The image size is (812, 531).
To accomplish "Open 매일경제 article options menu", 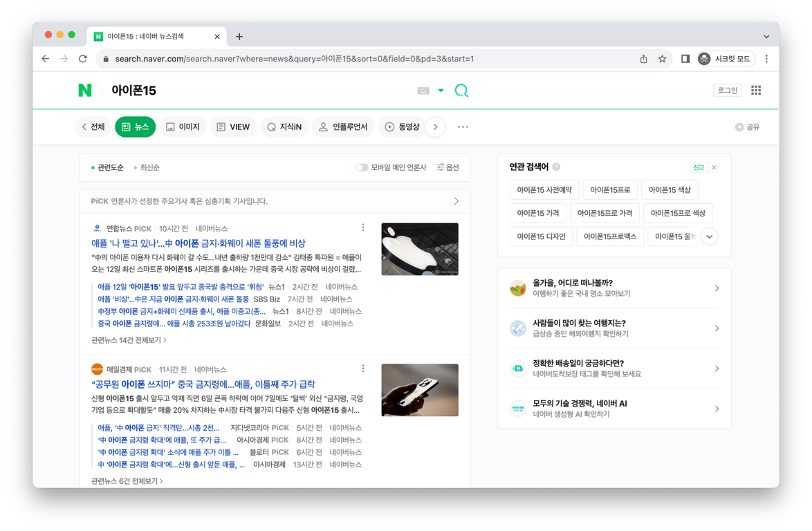I will 363,368.
